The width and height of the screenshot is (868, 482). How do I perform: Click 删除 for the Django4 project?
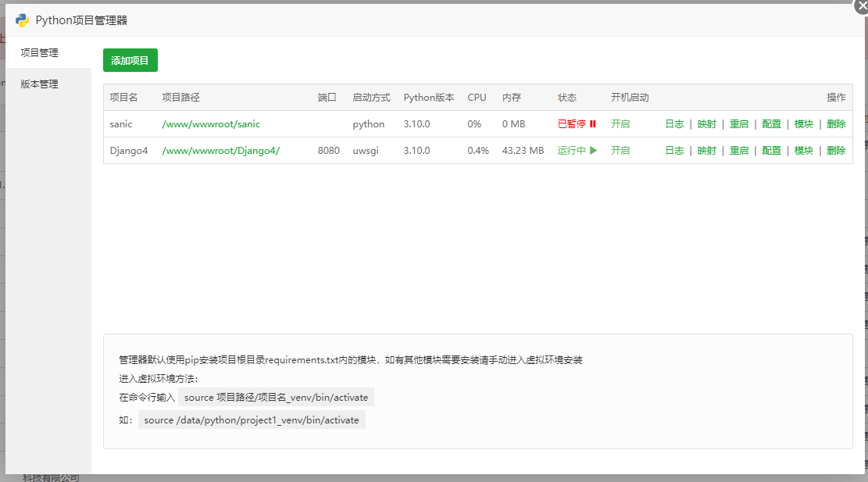point(836,151)
